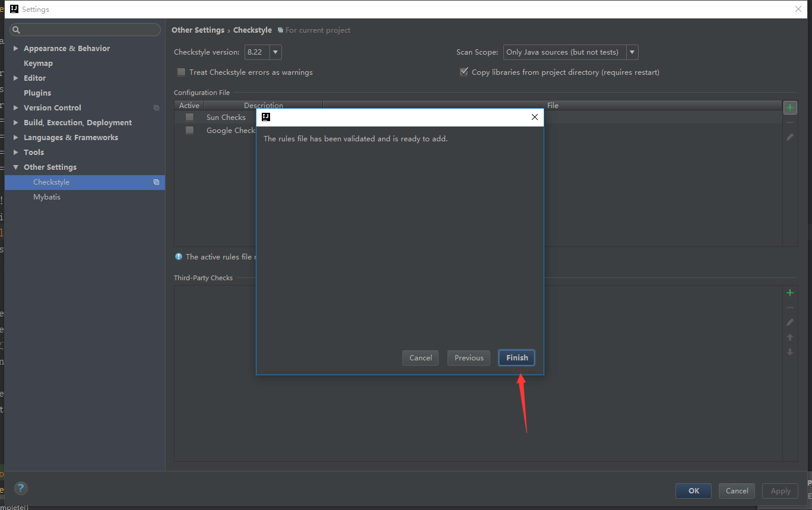
Task: Select Mybatis in the settings sidebar
Action: pos(47,197)
